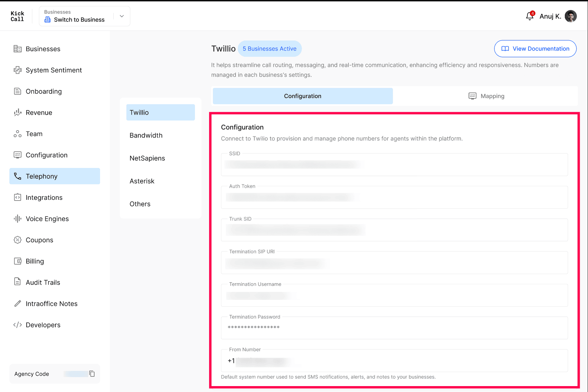Click the From Number field
The width and height of the screenshot is (588, 392).
click(394, 360)
